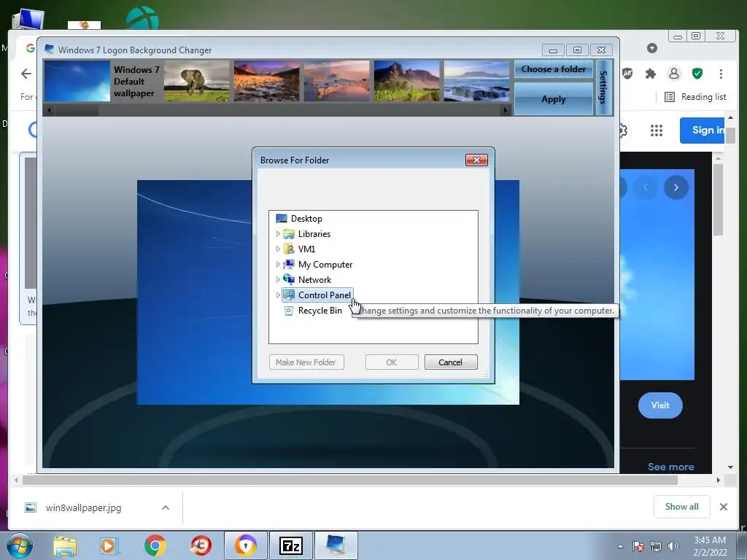The image size is (747, 560).
Task: Select My Computer in folder tree
Action: [x=325, y=264]
